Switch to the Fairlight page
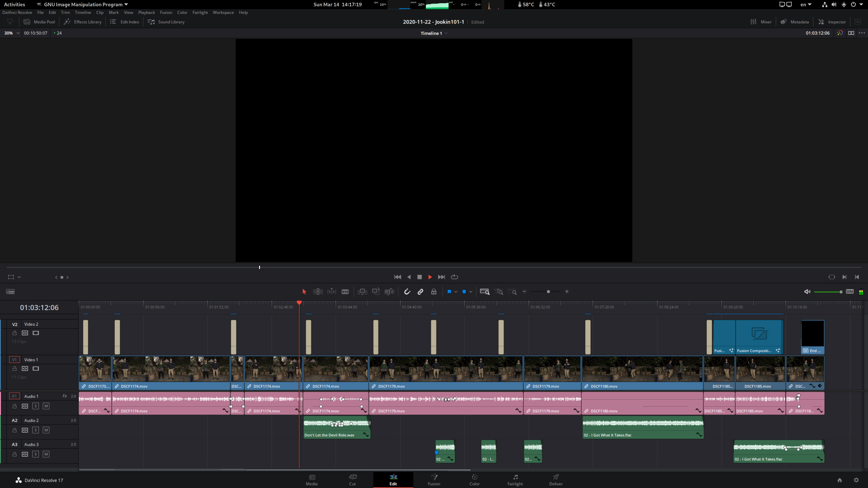The width and height of the screenshot is (868, 488). click(x=515, y=480)
